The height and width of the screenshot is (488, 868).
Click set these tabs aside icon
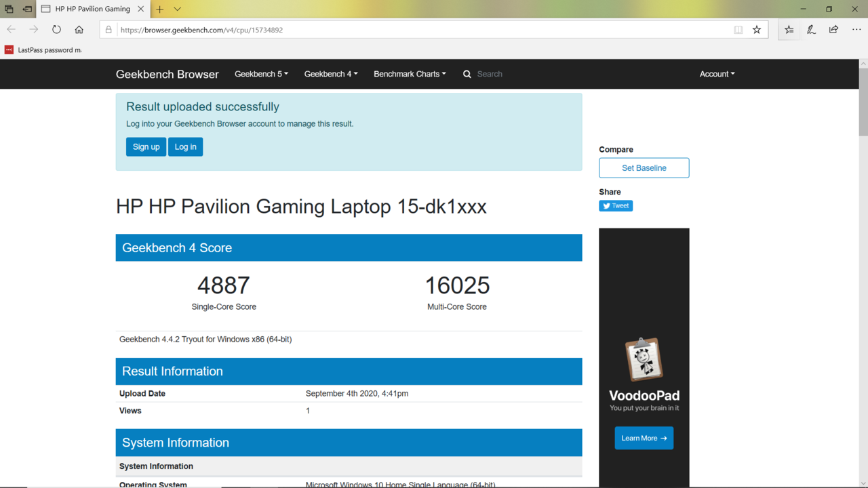click(x=27, y=9)
